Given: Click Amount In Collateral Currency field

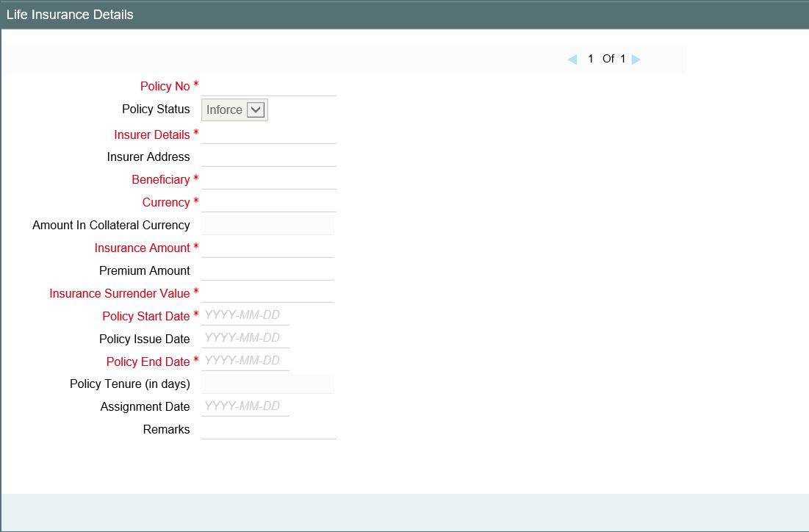Looking at the screenshot, I should (267, 225).
